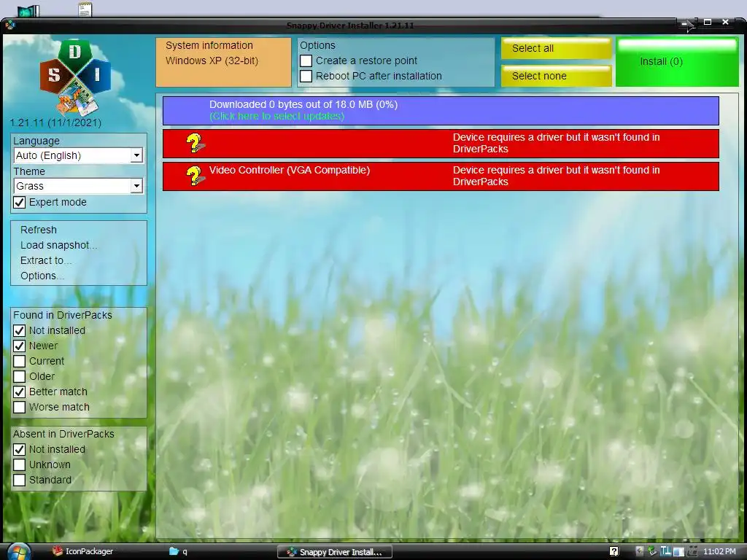This screenshot has width=747, height=560.
Task: Open the teal book-shaped icon on the desktop
Action: (x=28, y=10)
